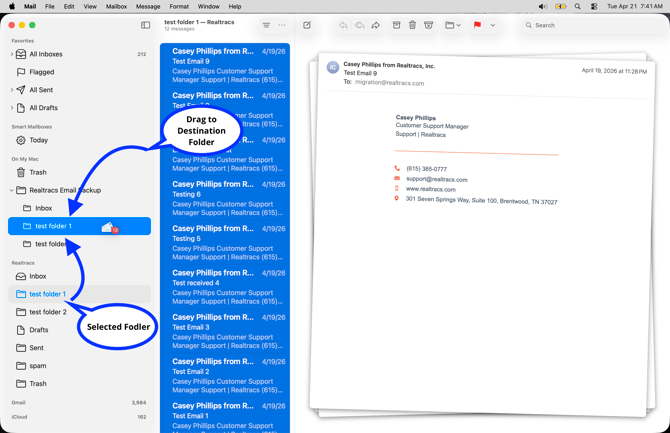Open the www.realtracs.com link

click(x=431, y=189)
